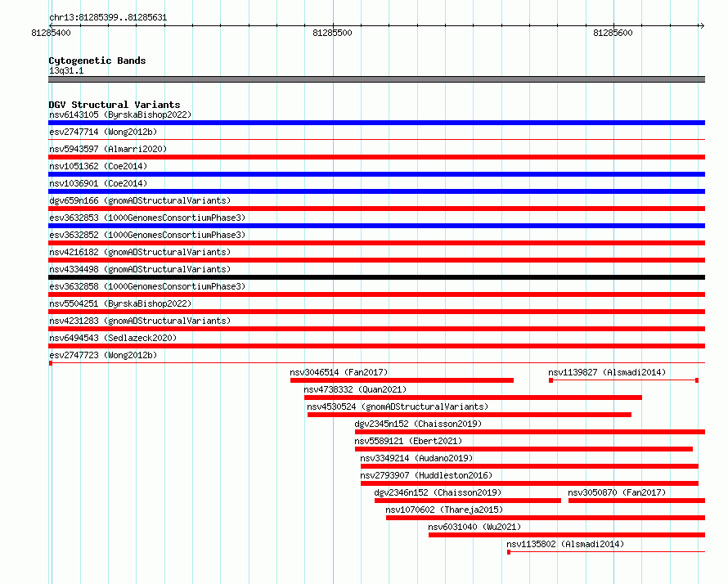Click the red bar of nsv6031040 (Wu2021)
The height and width of the screenshot is (584, 728).
click(567, 535)
